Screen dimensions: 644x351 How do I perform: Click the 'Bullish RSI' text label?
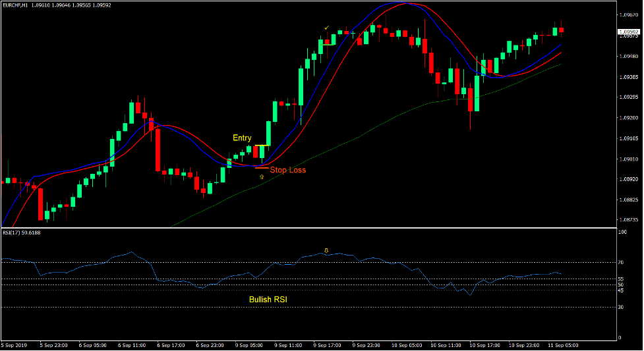268,300
